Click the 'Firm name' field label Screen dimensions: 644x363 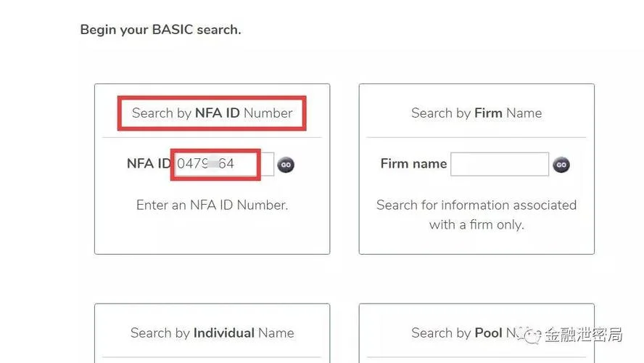pyautogui.click(x=413, y=163)
